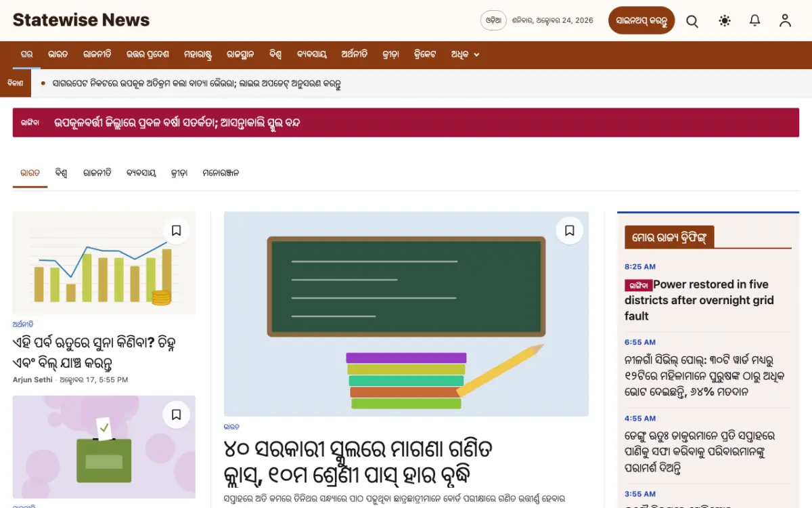The image size is (812, 508).
Task: Switch to the ବିଶ୍ୱ content tab
Action: [x=62, y=173]
